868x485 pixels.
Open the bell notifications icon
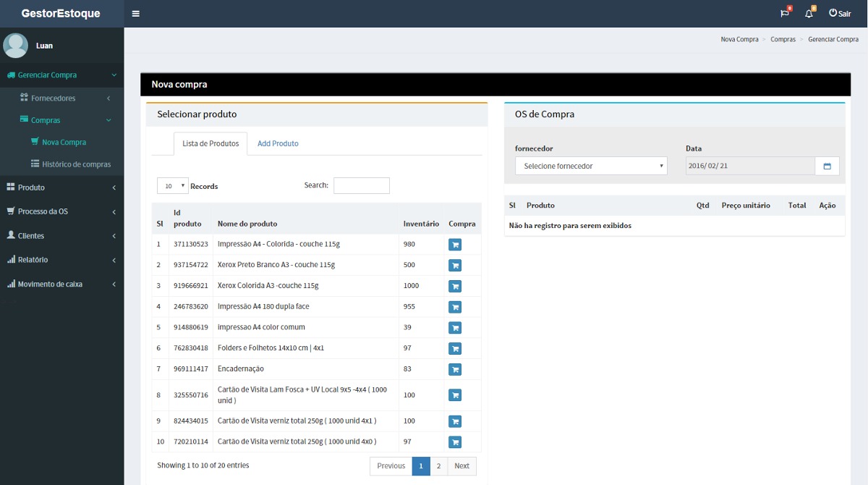(809, 12)
